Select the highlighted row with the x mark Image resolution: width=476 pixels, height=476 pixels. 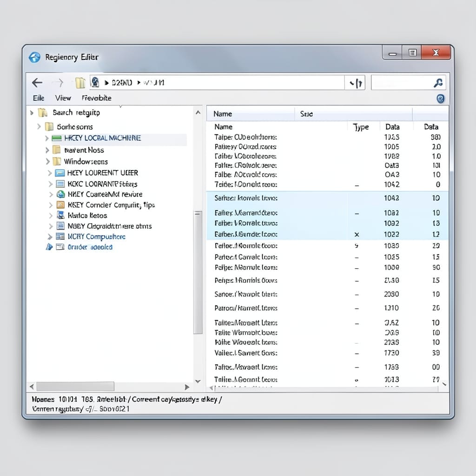coord(327,234)
